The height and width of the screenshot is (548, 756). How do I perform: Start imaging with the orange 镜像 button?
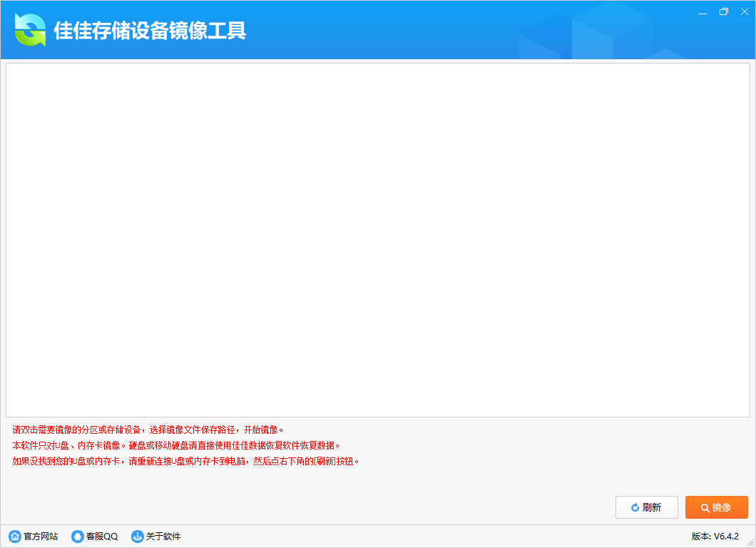coord(717,507)
